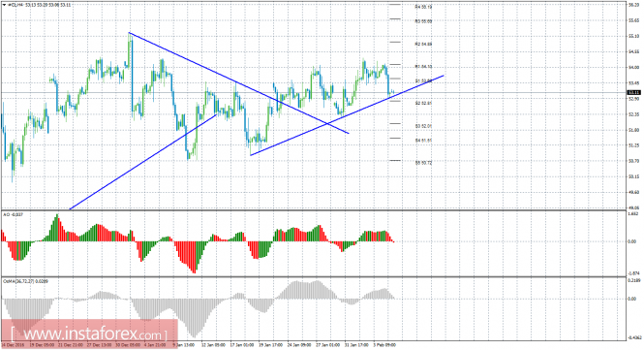
Task: Open the www.instaforex.com watermark link
Action: tap(89, 333)
